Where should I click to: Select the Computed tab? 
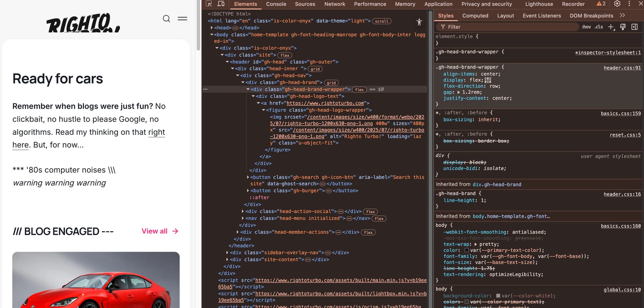click(475, 16)
